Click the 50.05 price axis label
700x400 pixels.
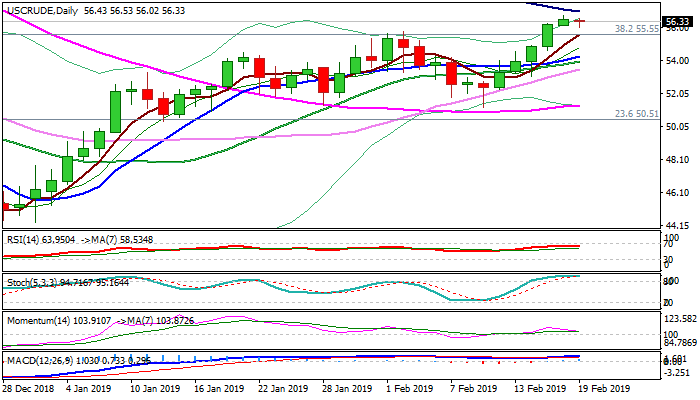679,127
